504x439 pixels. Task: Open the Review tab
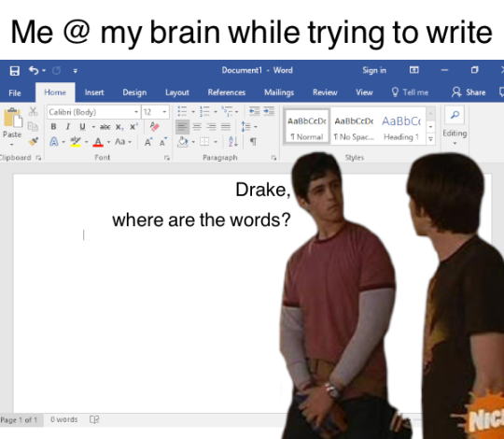tap(325, 92)
